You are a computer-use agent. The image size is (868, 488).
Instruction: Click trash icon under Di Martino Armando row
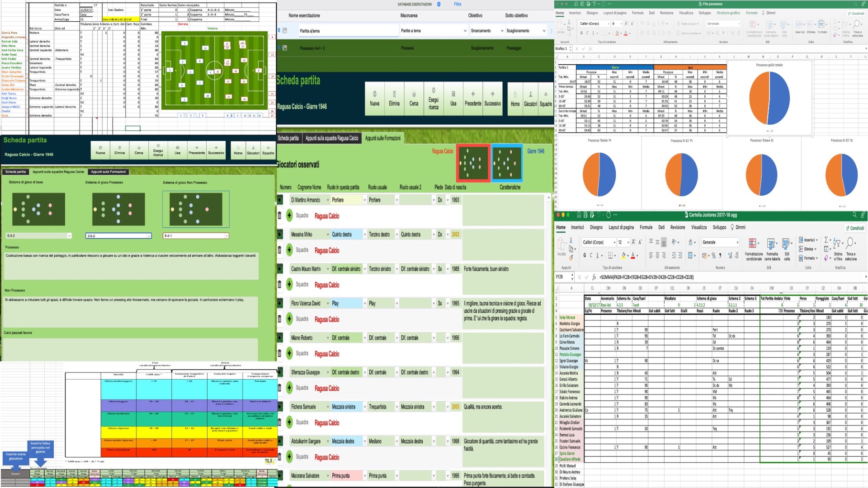click(279, 216)
